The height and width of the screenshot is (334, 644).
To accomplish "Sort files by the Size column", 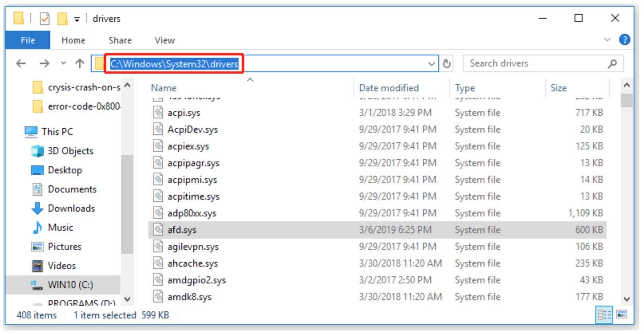I will coord(558,88).
